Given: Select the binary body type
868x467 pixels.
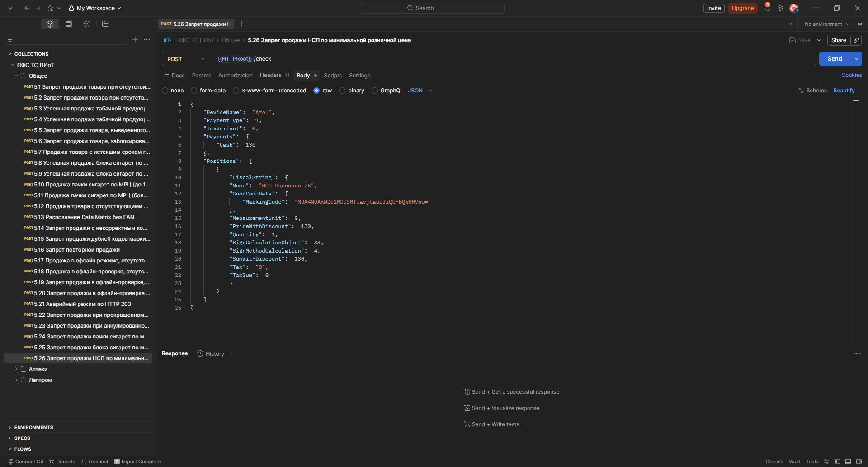Looking at the screenshot, I should point(352,91).
